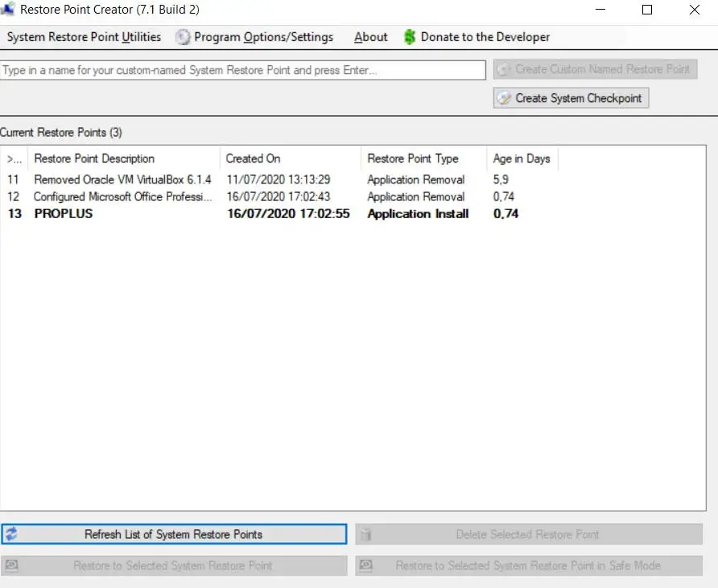
Task: Click the 16/07/2020 17:02:55 date cell
Action: 288,214
